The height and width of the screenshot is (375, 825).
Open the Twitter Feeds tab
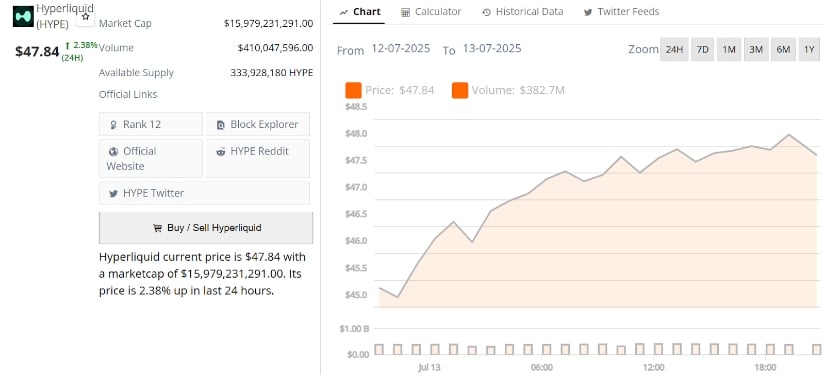621,12
